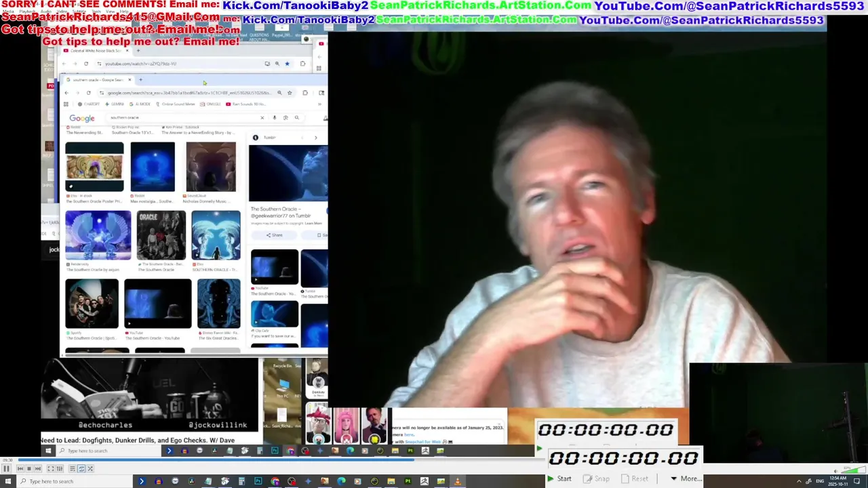Click the google.com address bar
The image size is (868, 488).
click(x=189, y=93)
